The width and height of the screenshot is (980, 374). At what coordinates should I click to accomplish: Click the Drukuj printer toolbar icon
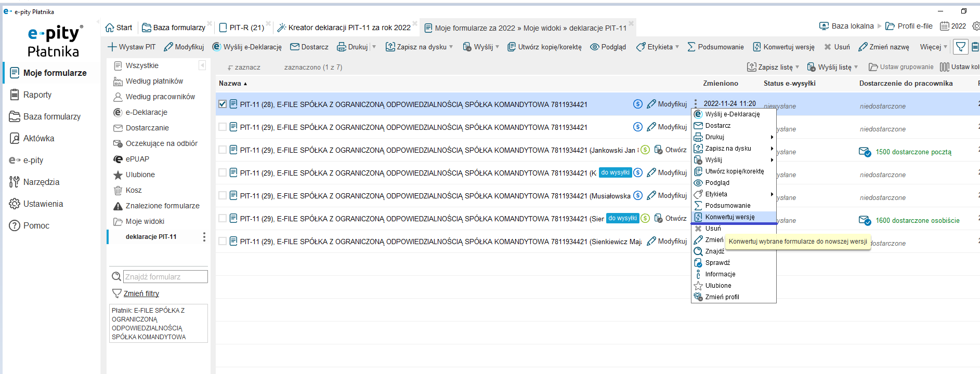point(342,47)
